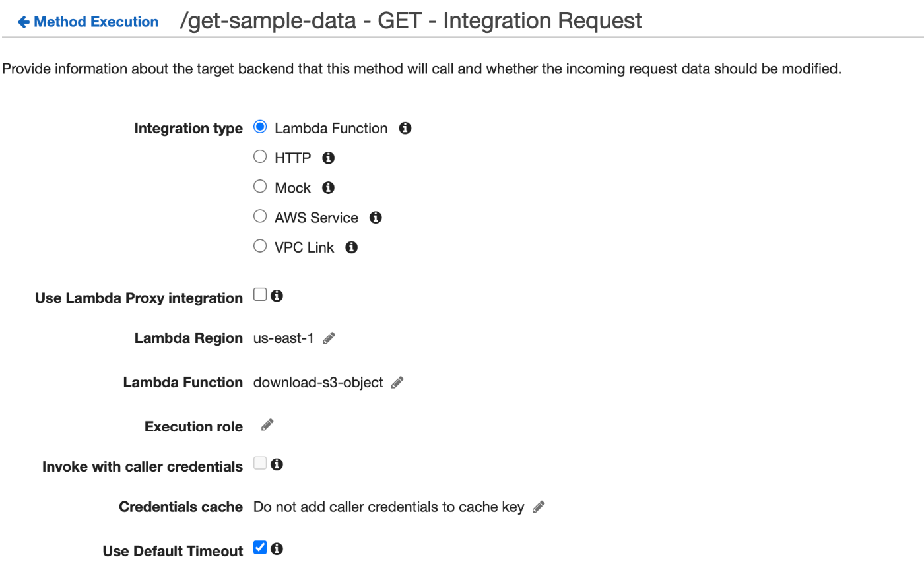This screenshot has width=924, height=574.
Task: Click the AWS Service info icon
Action: (376, 218)
